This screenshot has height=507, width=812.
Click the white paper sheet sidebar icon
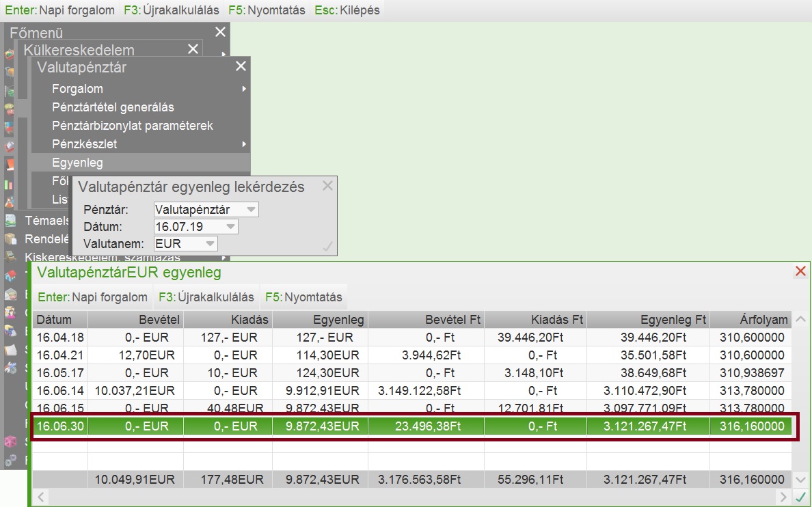click(x=10, y=350)
